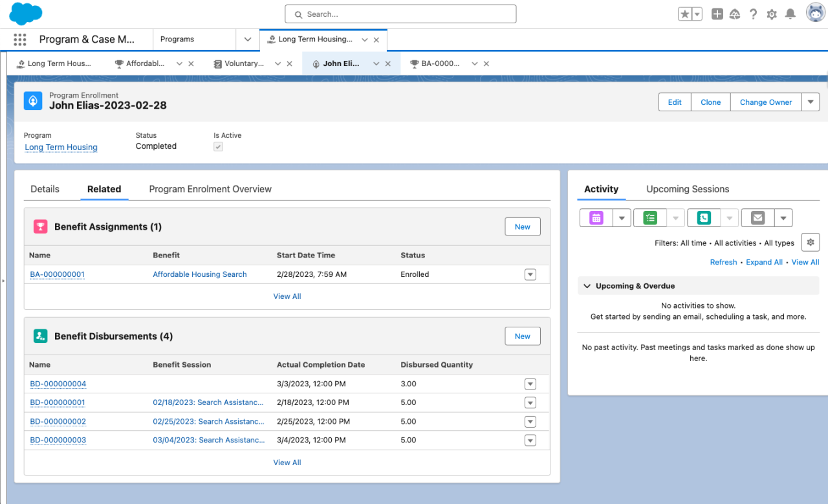The height and width of the screenshot is (504, 828).
Task: Click the Clone button
Action: [710, 102]
